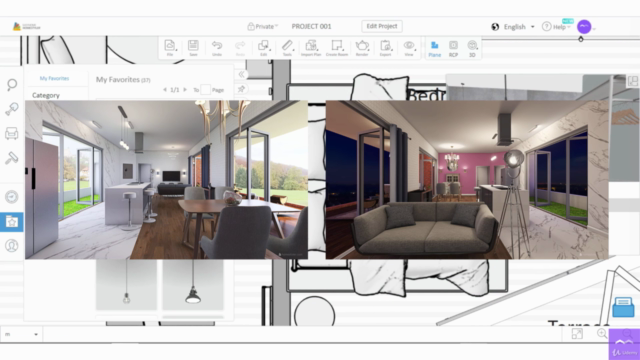Collapse the catalog panel double chevron
640x360 pixels.
[242, 74]
